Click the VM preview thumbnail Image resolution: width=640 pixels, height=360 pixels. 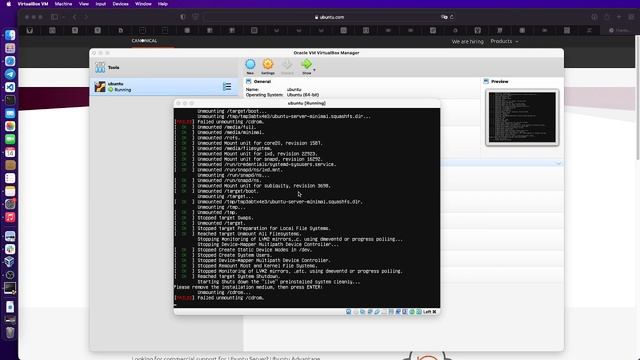(x=522, y=117)
